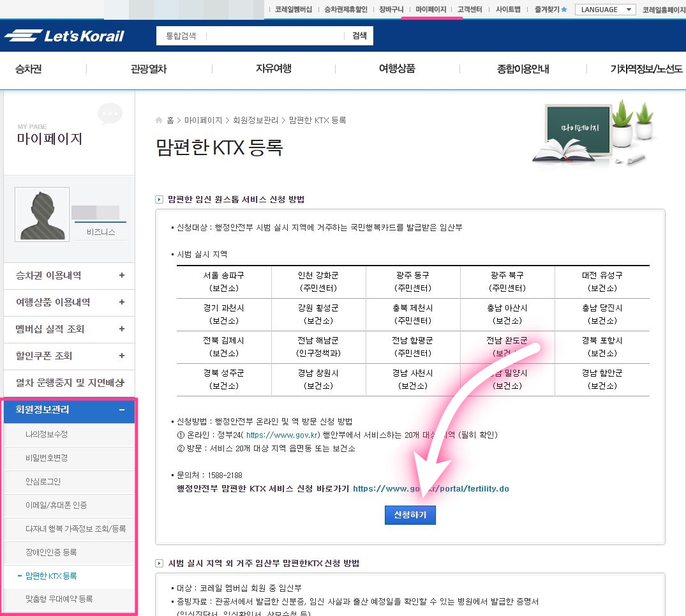The image size is (686, 616).
Task: Click the 전북 김제시 table cell
Action: pyautogui.click(x=224, y=347)
